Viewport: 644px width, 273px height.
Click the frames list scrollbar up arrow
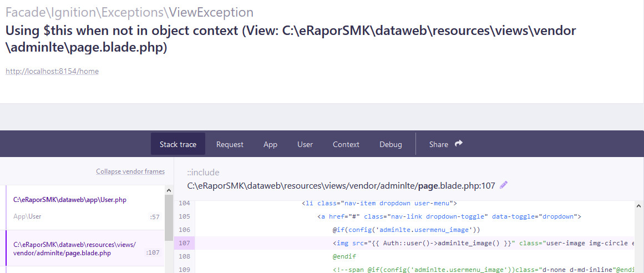(x=169, y=190)
